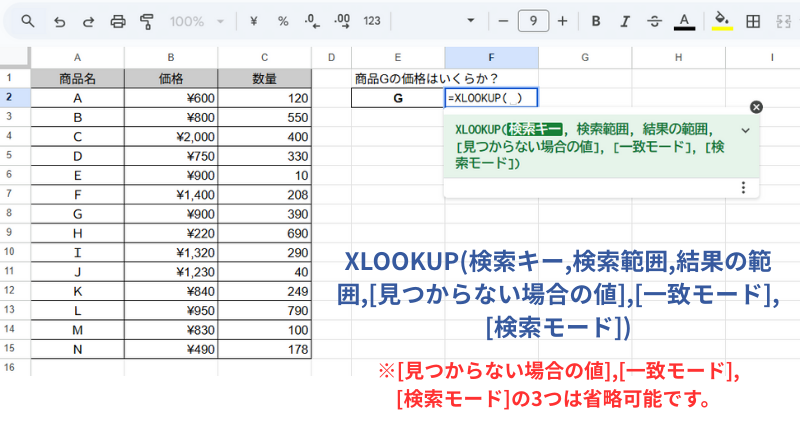Open the yellow fill color picker

(x=722, y=21)
